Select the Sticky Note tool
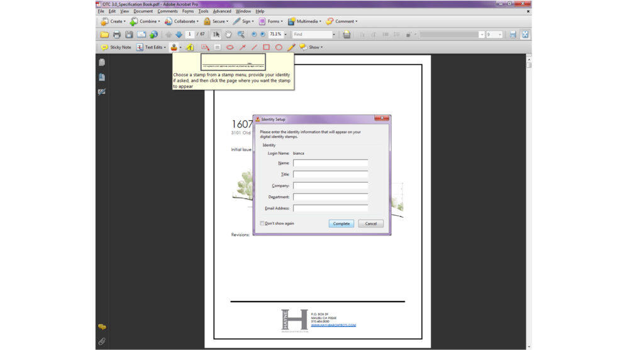The image size is (644, 350). point(116,47)
